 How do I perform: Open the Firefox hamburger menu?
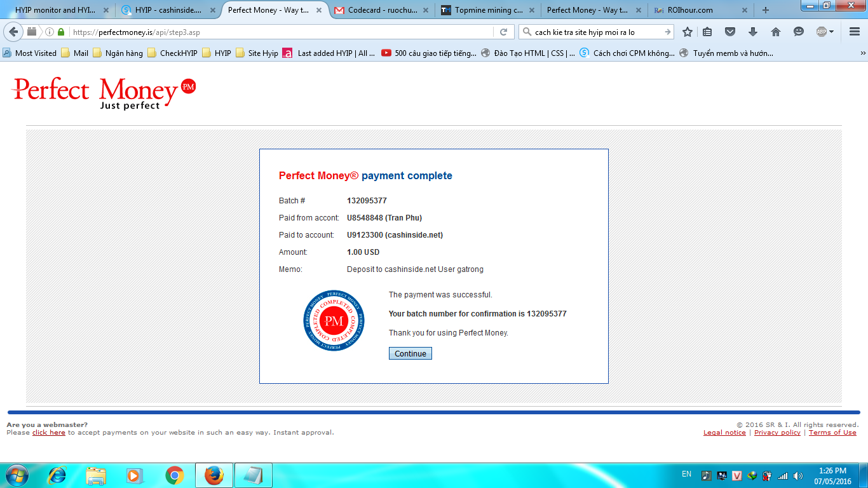pyautogui.click(x=855, y=32)
